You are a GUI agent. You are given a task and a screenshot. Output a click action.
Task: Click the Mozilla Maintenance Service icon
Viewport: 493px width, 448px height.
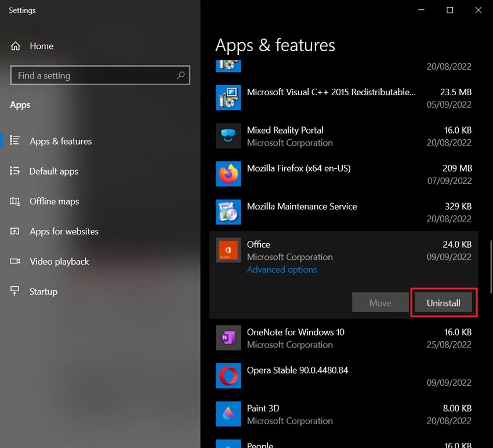pyautogui.click(x=229, y=212)
